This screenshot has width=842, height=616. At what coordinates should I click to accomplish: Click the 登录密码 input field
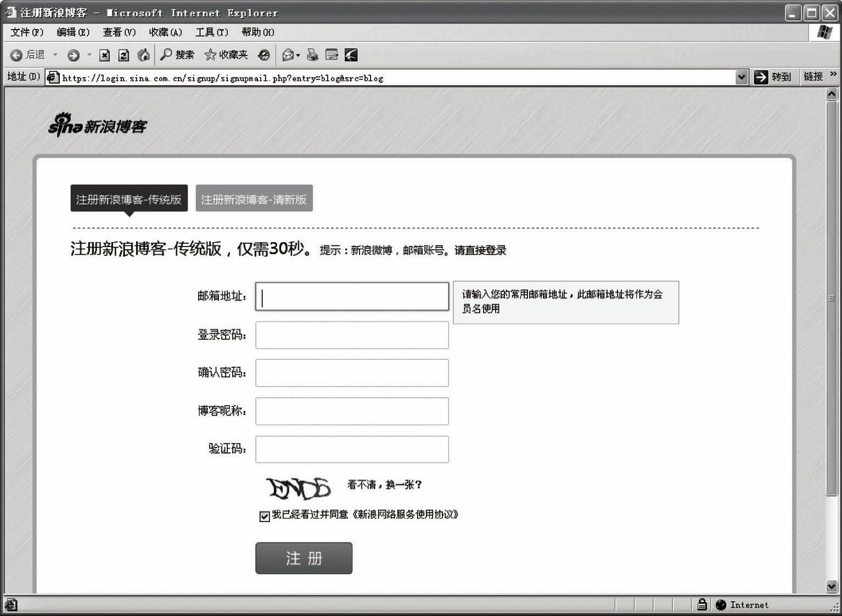[352, 335]
